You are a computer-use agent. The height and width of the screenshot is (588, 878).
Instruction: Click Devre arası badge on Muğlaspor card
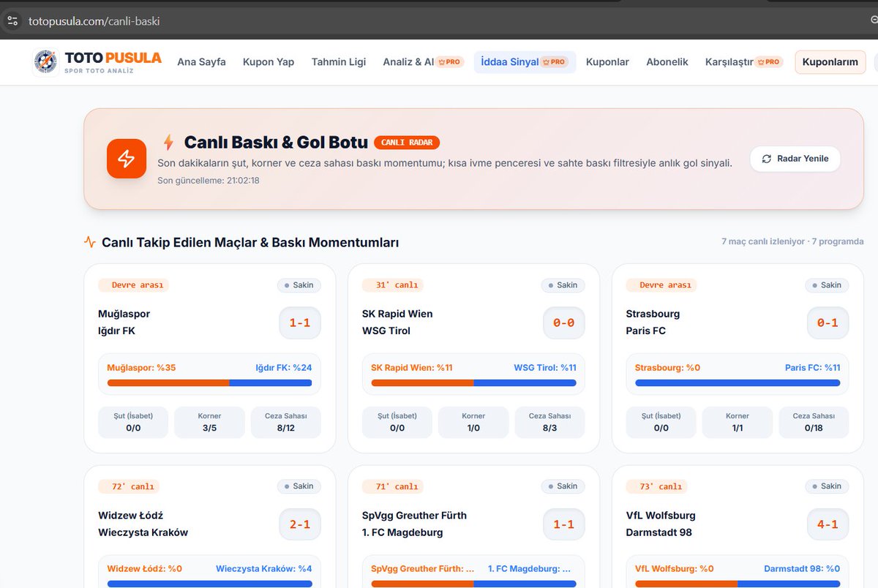[134, 285]
